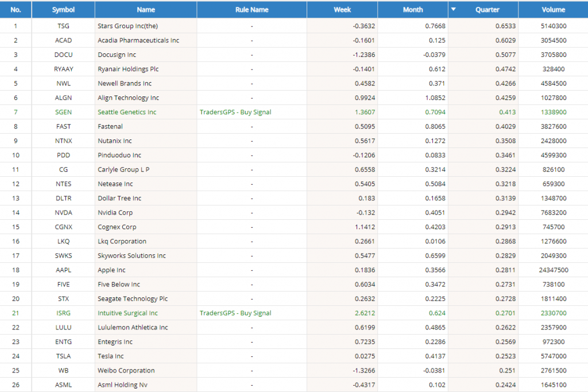Sort by the Week column header
The image size is (588, 392).
[342, 10]
